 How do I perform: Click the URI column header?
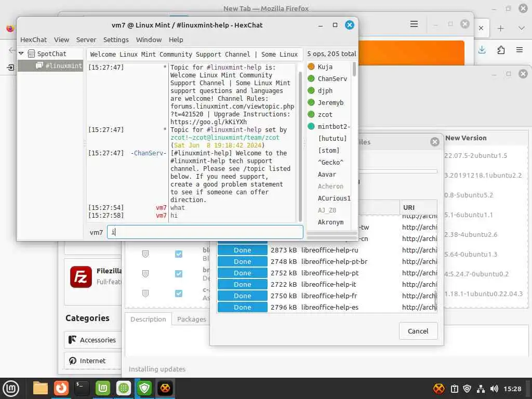pyautogui.click(x=418, y=207)
